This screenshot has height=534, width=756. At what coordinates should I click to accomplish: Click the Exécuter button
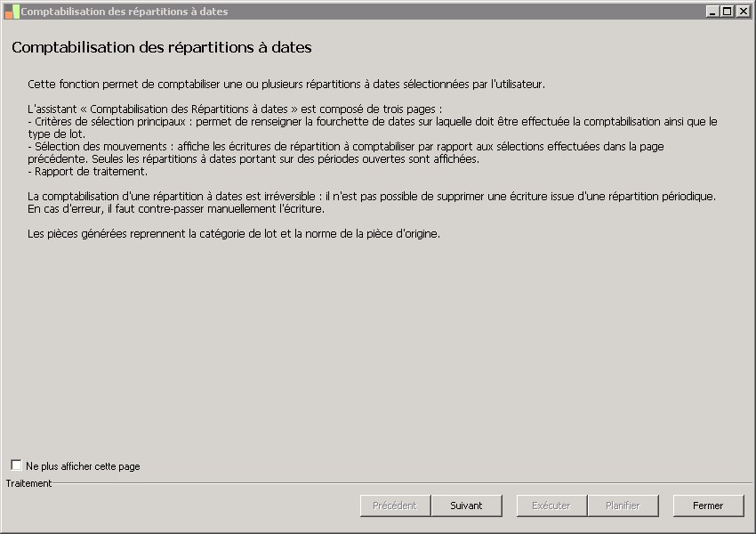pos(551,506)
